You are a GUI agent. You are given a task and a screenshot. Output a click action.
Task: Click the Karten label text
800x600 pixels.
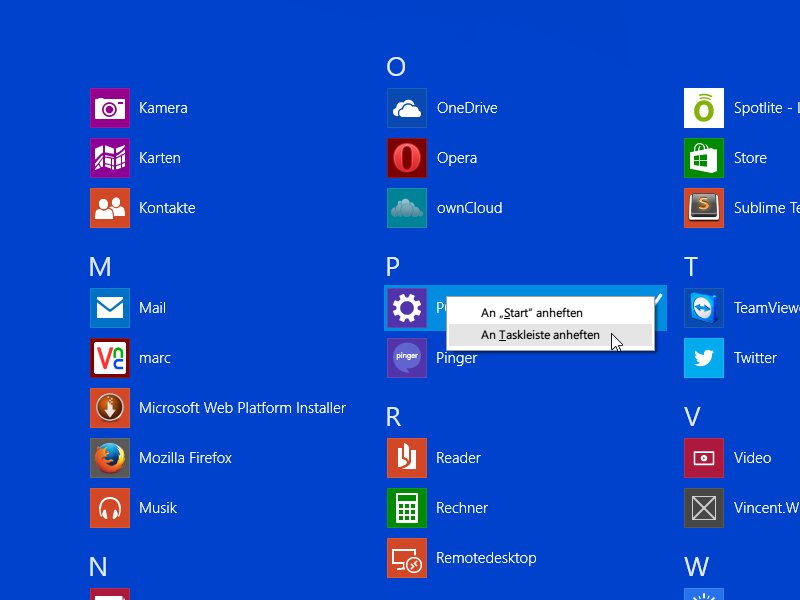point(160,158)
